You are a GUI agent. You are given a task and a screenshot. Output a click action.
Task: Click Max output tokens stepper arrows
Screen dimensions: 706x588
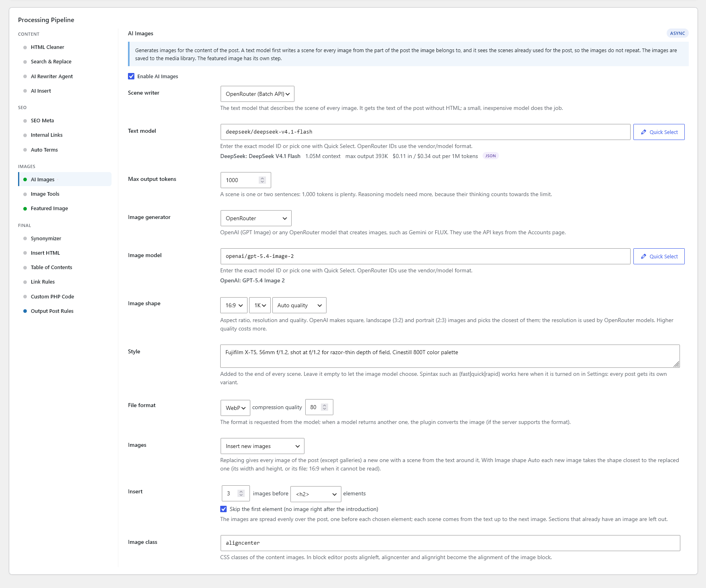(262, 180)
